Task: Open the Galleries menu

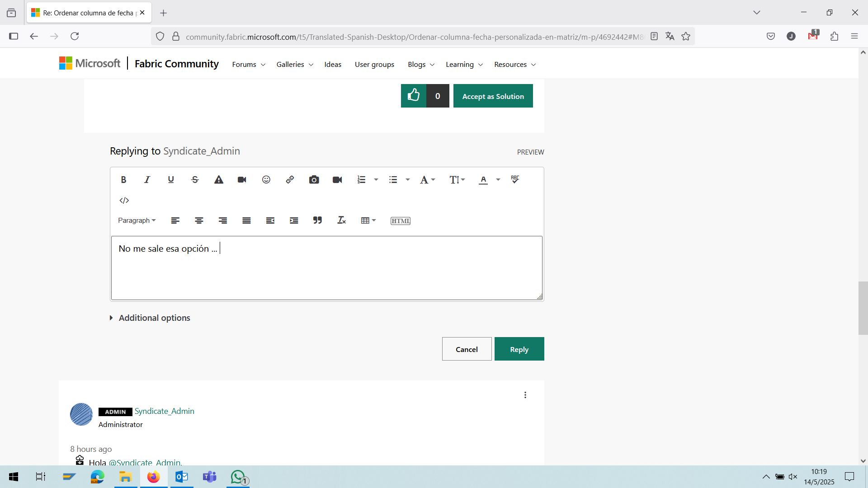Action: click(295, 65)
